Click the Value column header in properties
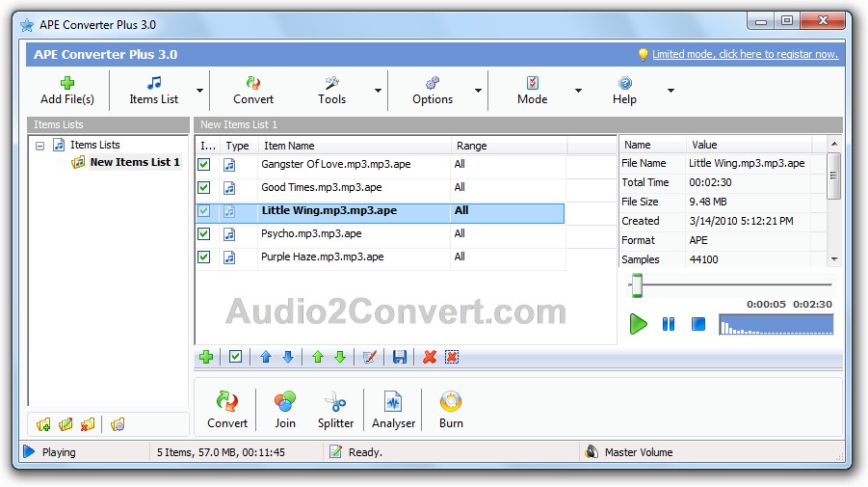 (749, 145)
